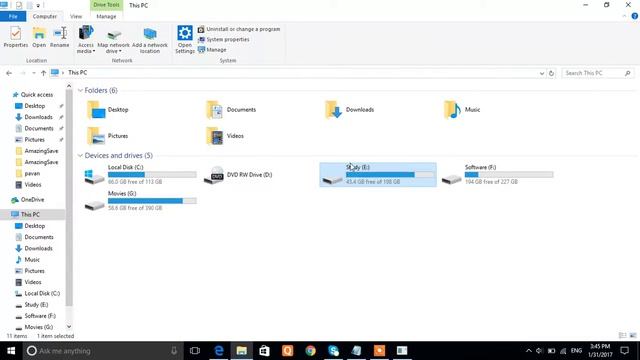Open the File tab
This screenshot has width=640, height=360.
point(13,16)
